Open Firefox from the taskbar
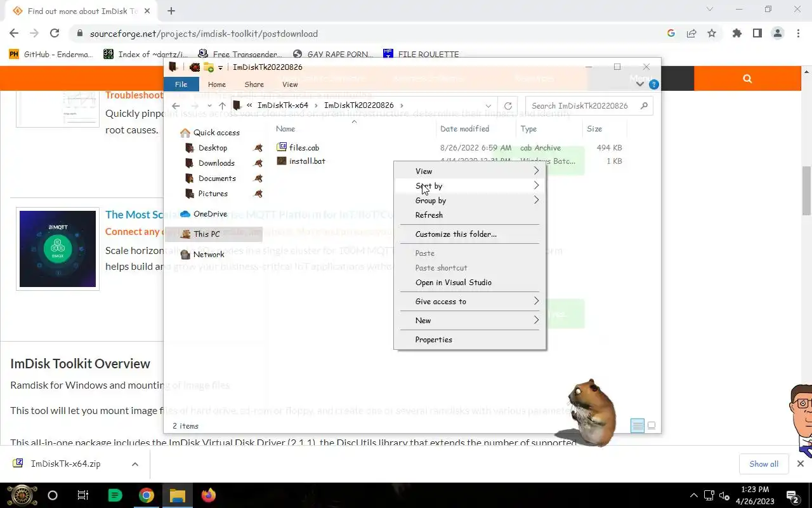The height and width of the screenshot is (508, 812). pos(208,495)
